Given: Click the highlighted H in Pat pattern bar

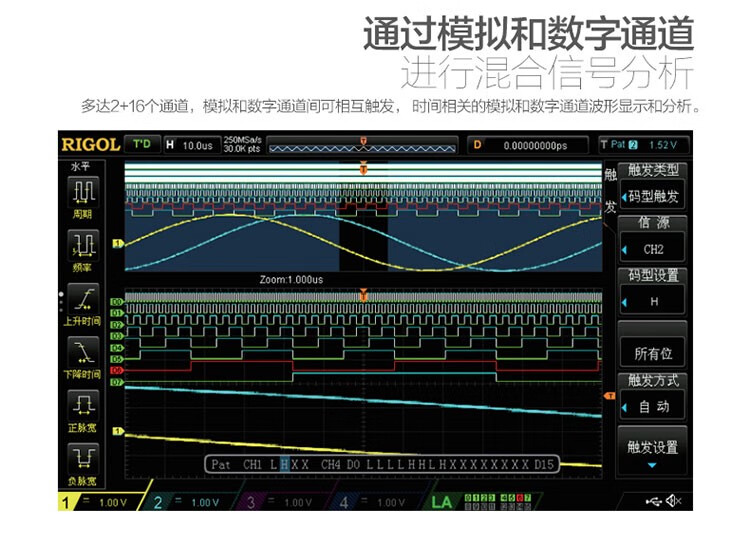Looking at the screenshot, I should click(285, 464).
